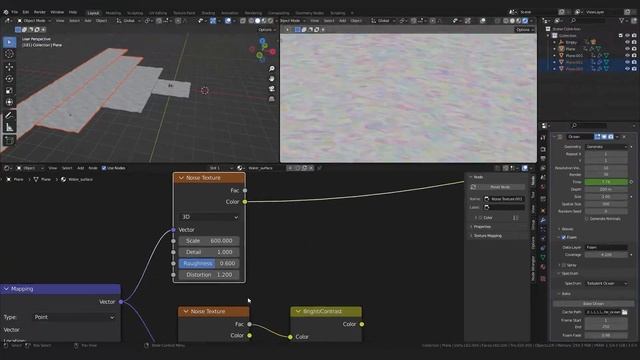The width and height of the screenshot is (640, 360).
Task: Open viewport Add menu button
Action: (x=88, y=20)
